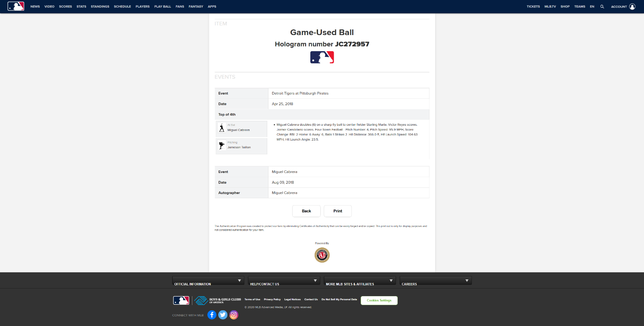
Task: Click Boys & Girls Clubs footer logo
Action: pos(218,301)
